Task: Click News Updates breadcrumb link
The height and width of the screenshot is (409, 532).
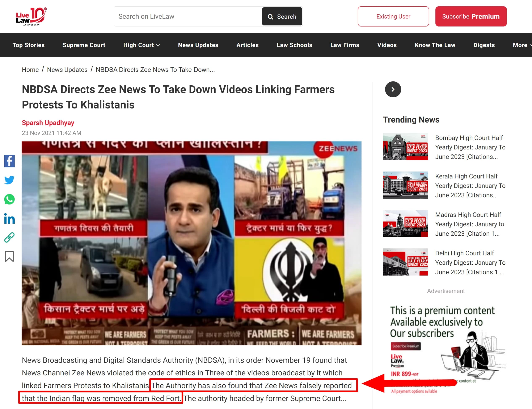Action: point(67,70)
